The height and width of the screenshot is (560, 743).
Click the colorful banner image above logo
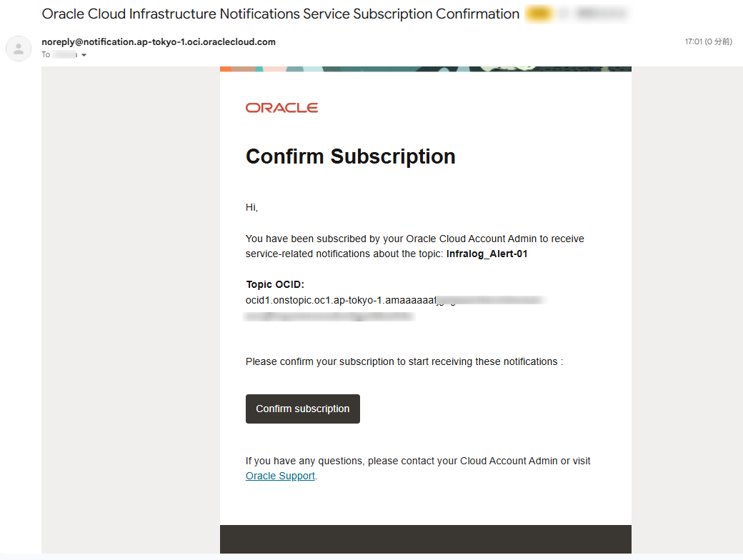coord(425,69)
